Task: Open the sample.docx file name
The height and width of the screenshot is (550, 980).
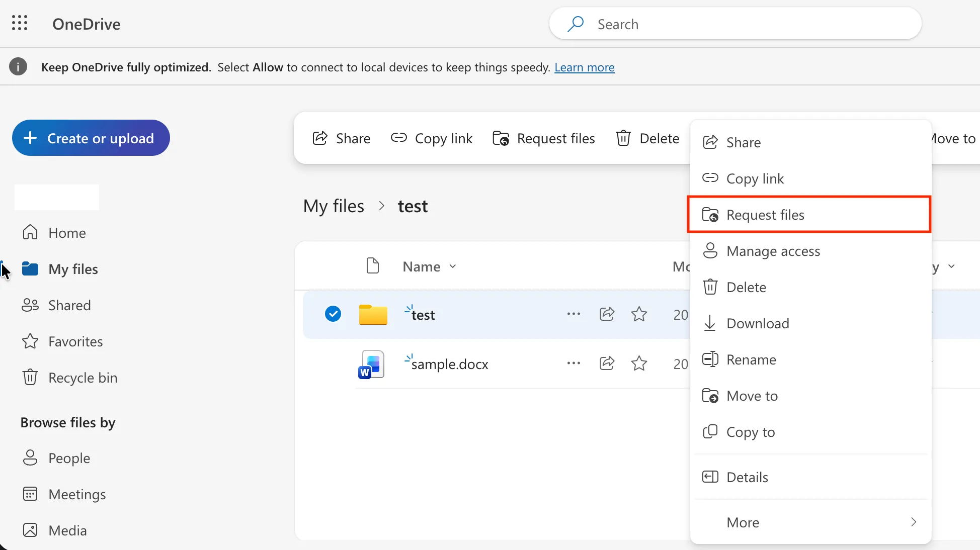Action: pos(450,363)
